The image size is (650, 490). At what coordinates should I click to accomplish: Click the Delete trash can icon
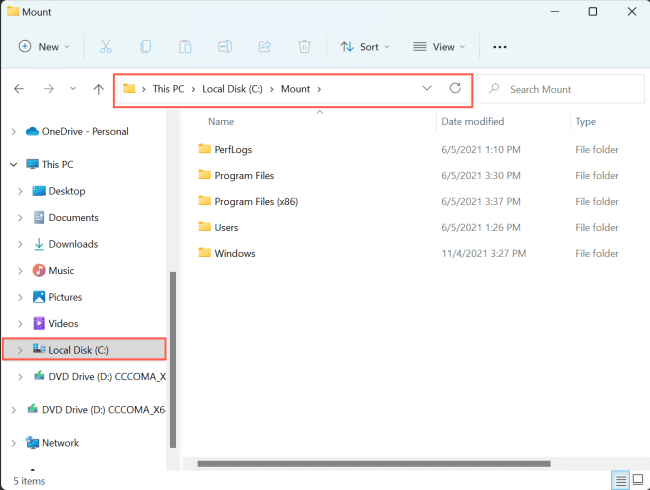pyautogui.click(x=305, y=47)
